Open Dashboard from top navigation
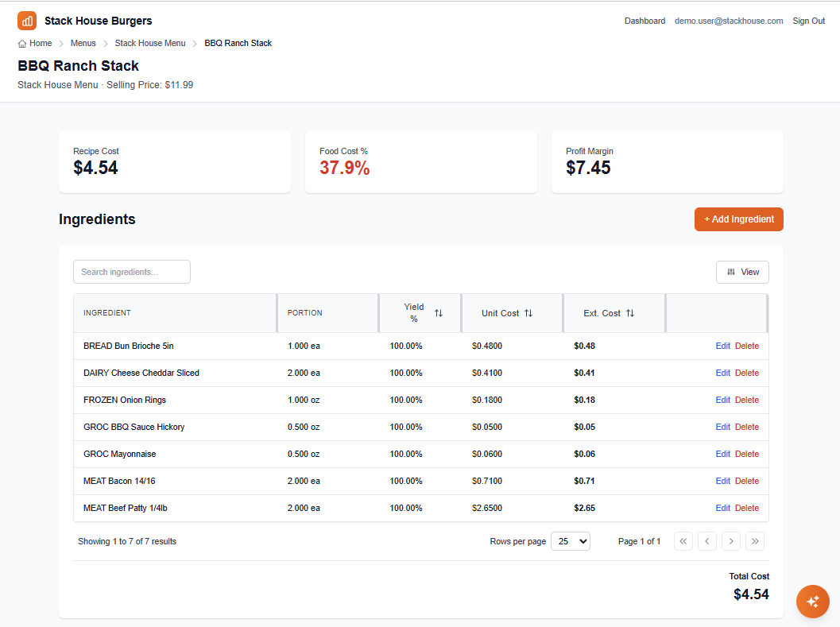The width and height of the screenshot is (840, 627). point(645,21)
